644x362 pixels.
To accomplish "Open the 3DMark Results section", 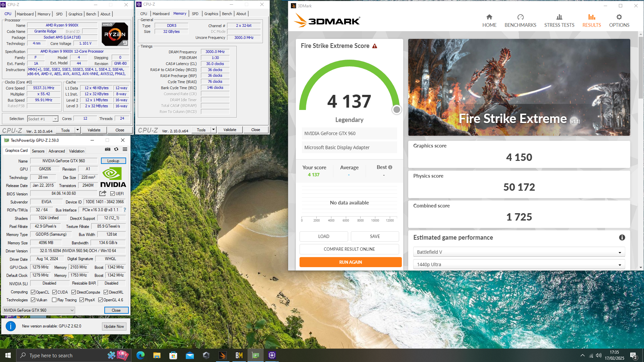I will pyautogui.click(x=592, y=21).
